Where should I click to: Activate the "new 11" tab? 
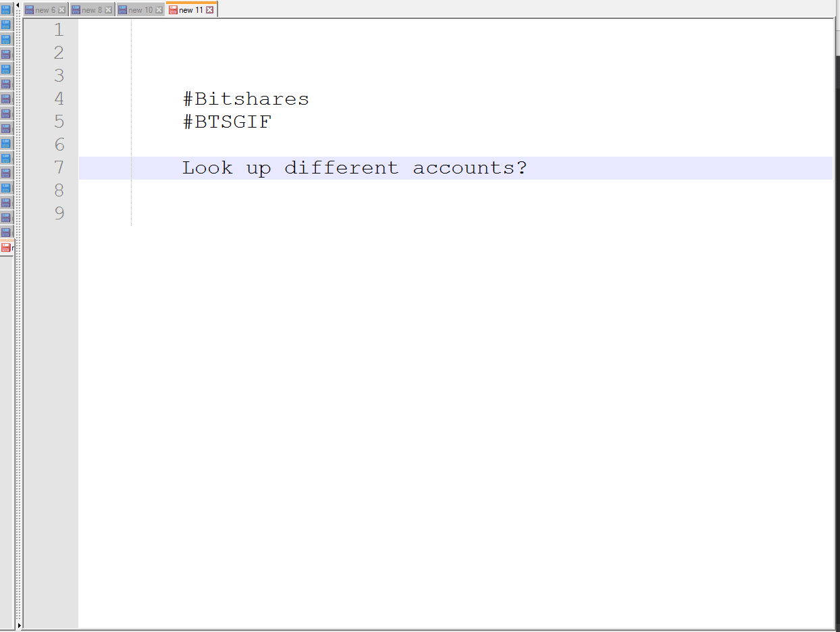click(x=190, y=10)
